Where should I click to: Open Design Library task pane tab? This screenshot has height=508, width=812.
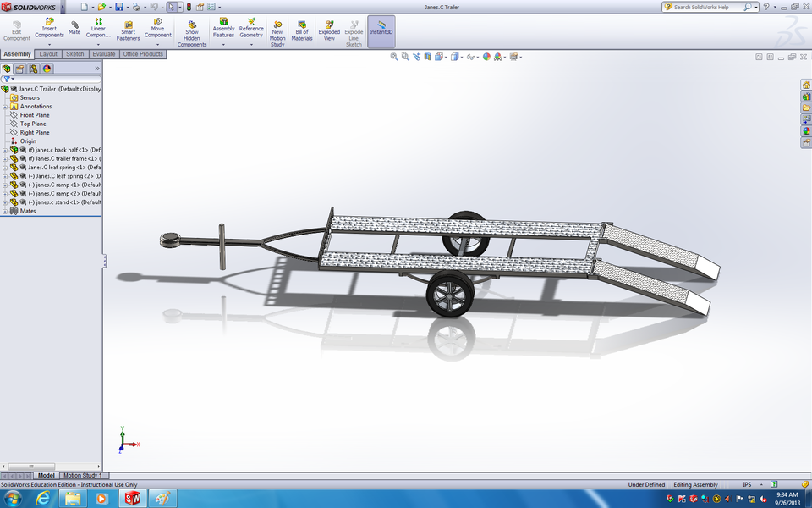tap(806, 96)
